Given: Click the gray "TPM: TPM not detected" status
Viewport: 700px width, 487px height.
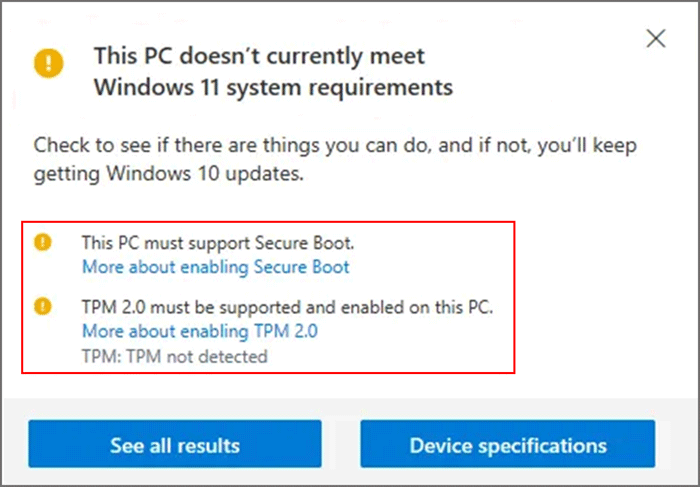Looking at the screenshot, I should [x=175, y=355].
